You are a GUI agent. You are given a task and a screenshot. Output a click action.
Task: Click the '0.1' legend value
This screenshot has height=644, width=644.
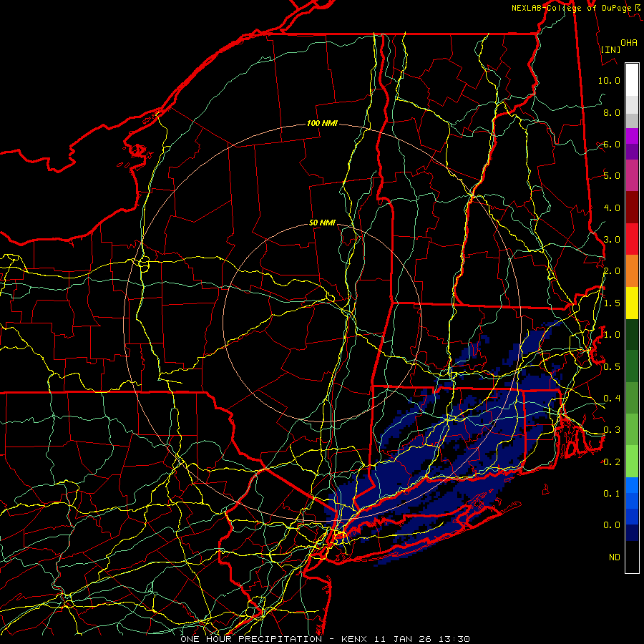coord(612,493)
